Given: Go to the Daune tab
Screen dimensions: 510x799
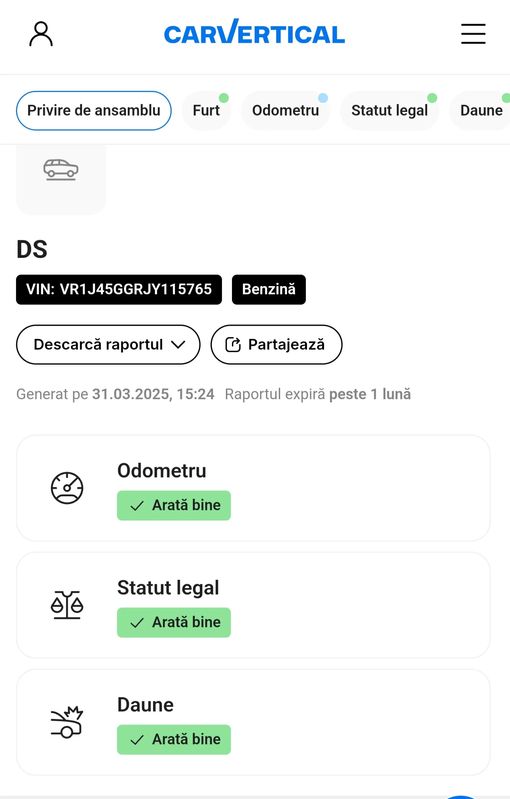Looking at the screenshot, I should [x=480, y=111].
